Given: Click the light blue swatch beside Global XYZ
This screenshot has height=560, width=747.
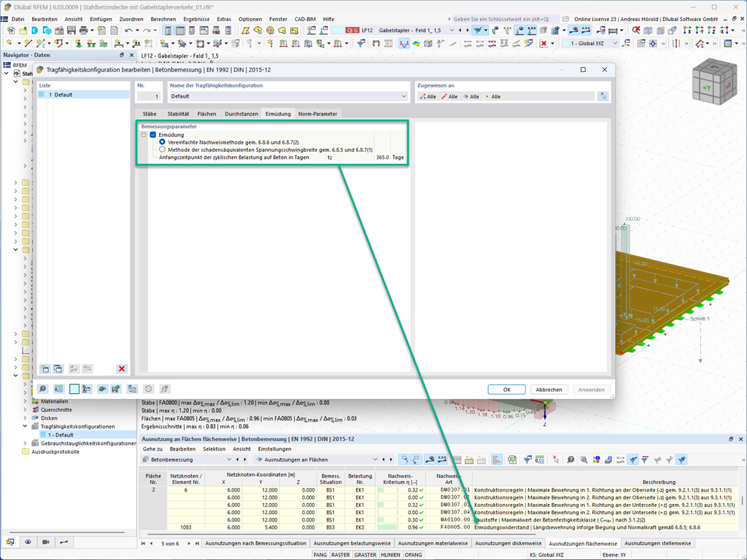Looking at the screenshot, I should pos(565,43).
